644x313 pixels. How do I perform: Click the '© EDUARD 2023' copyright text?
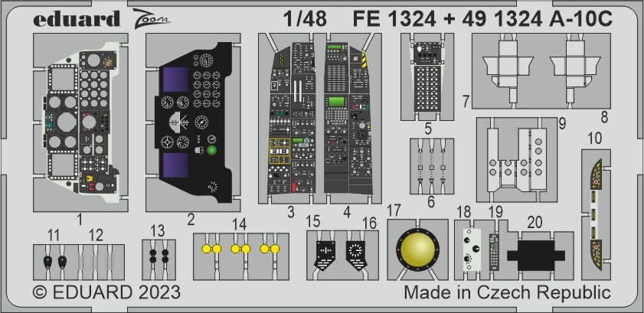(106, 293)
